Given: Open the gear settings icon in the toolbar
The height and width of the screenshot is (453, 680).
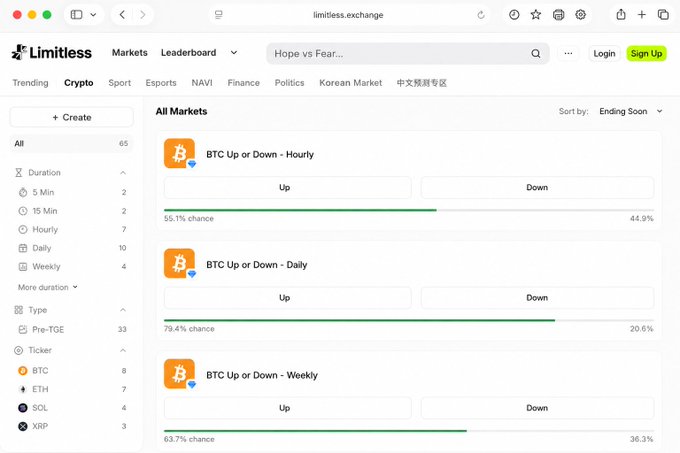Looking at the screenshot, I should tap(580, 15).
